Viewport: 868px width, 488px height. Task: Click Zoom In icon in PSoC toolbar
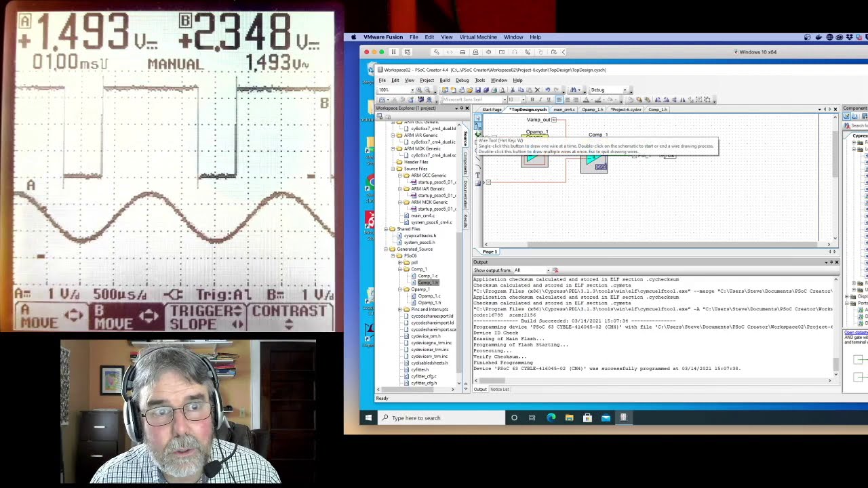point(419,89)
